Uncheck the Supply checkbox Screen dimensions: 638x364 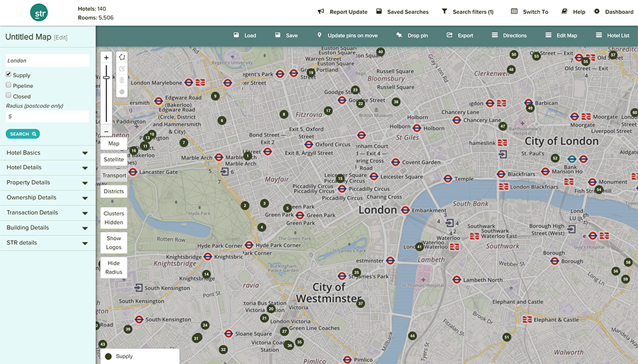click(x=9, y=75)
